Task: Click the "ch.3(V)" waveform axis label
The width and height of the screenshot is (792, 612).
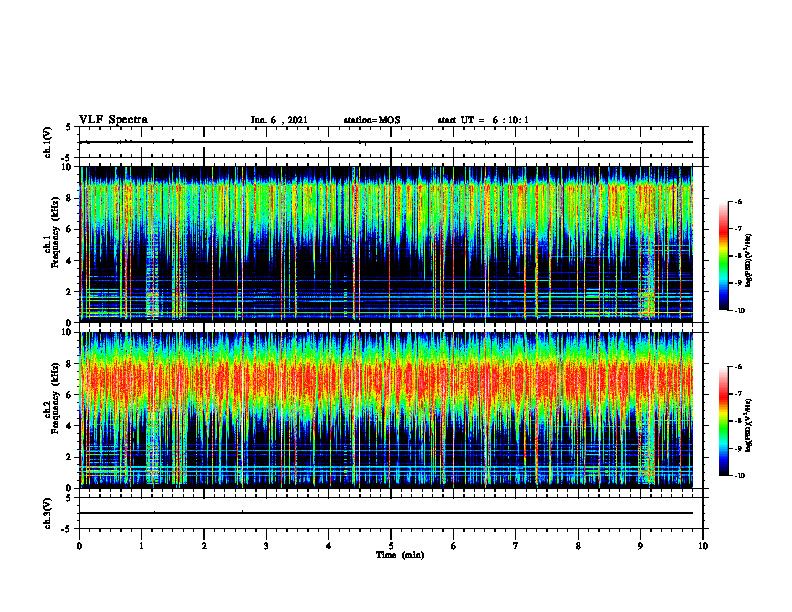Action: [48, 513]
